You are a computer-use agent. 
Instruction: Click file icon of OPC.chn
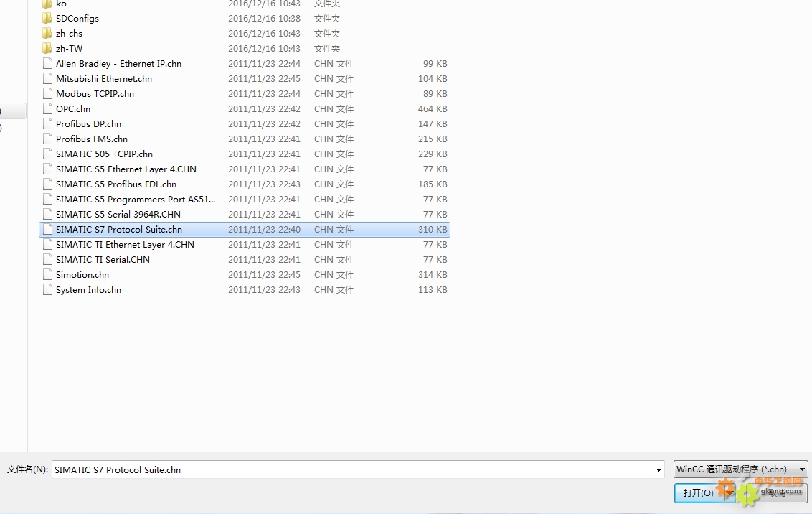click(x=47, y=109)
